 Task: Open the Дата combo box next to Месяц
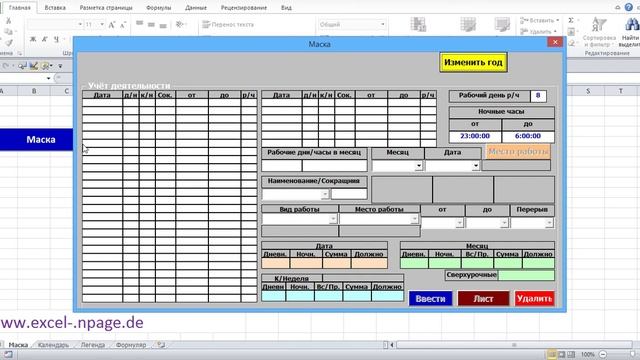(476, 166)
